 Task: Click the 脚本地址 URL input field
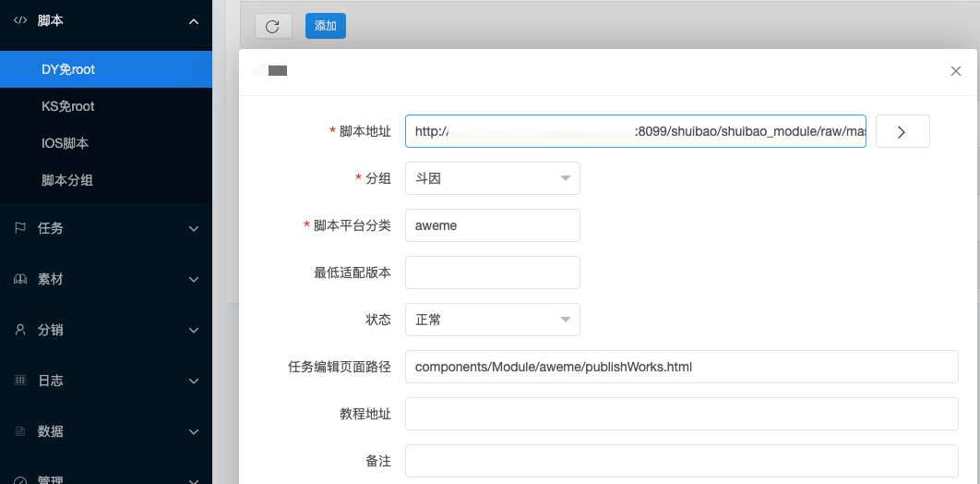636,131
